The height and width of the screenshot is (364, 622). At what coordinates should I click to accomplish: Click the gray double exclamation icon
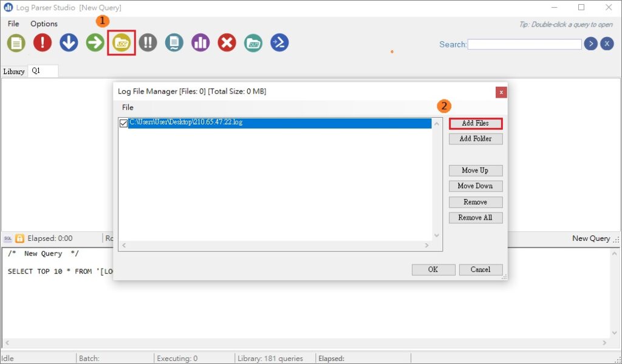pos(148,42)
